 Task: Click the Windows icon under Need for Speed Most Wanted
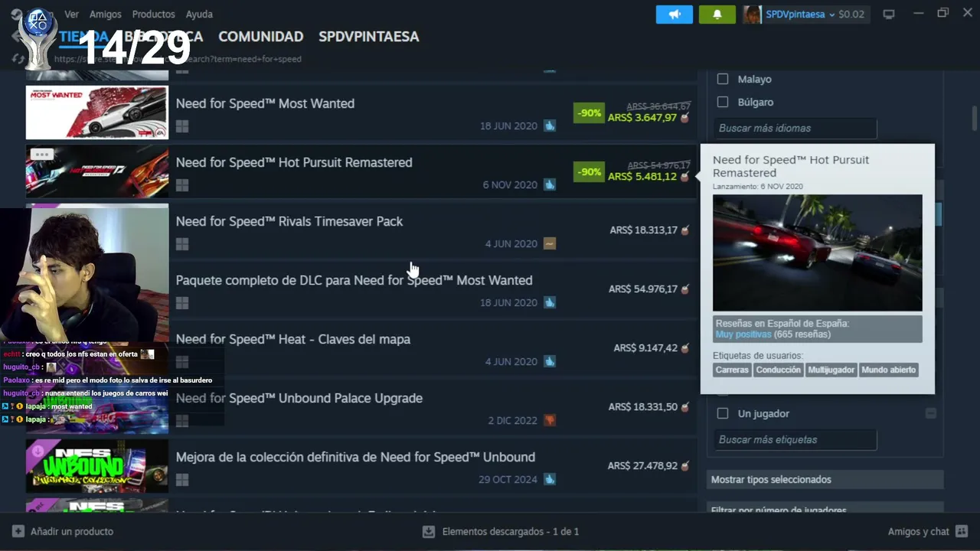[x=182, y=126]
